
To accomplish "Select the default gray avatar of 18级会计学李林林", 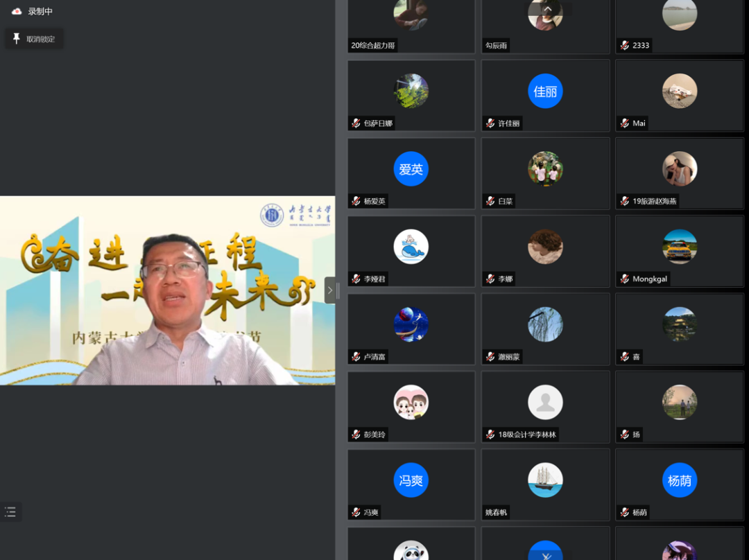I will point(545,402).
